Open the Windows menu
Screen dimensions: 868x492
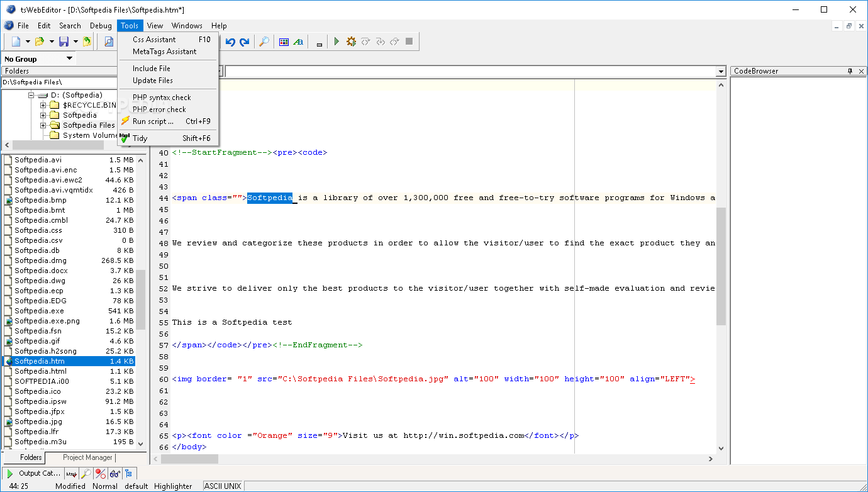187,26
